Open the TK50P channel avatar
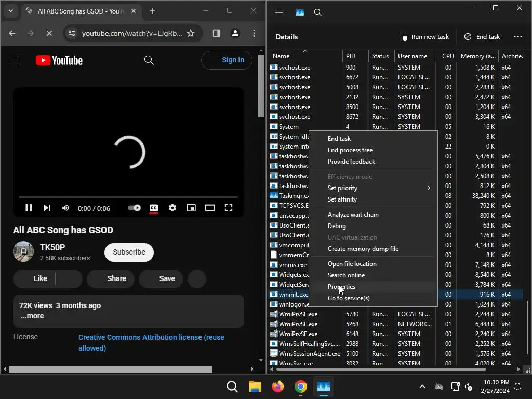 tap(23, 251)
